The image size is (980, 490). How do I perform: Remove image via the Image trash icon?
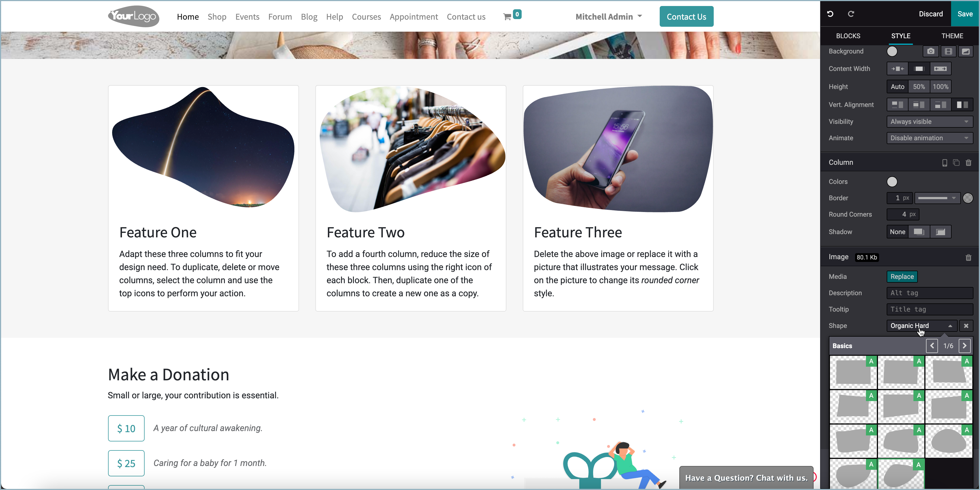click(x=968, y=258)
